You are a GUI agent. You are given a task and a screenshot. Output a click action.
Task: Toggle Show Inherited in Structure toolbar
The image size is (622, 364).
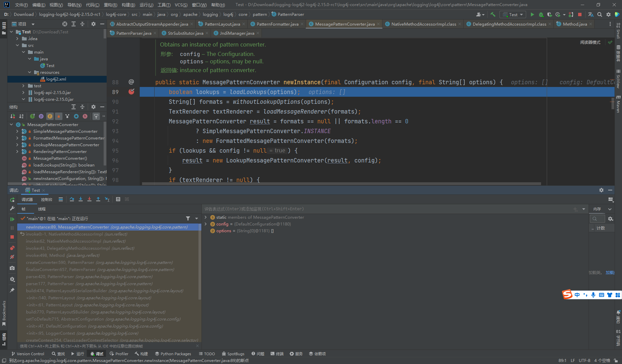coord(32,116)
